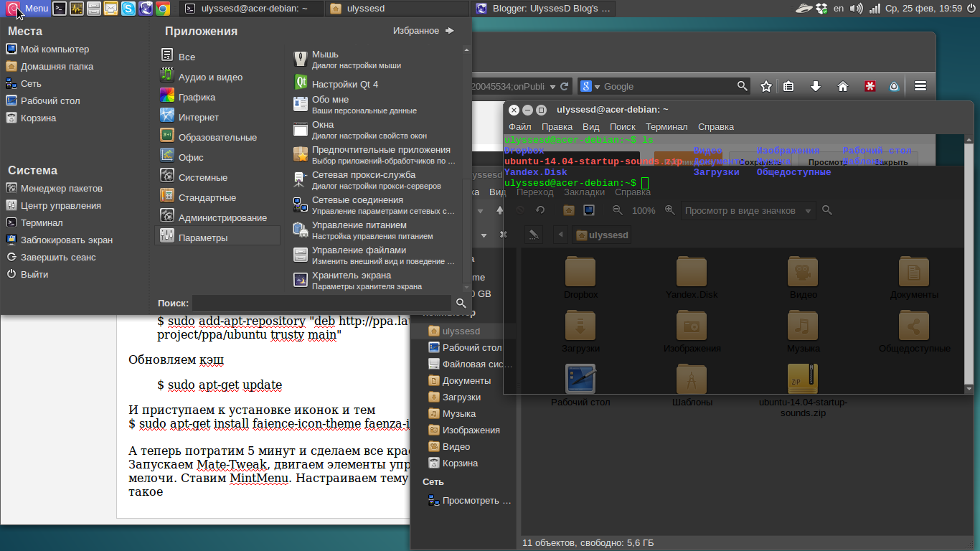The width and height of the screenshot is (980, 551).
Task: Open the browser URL history dropdown
Action: coord(552,86)
